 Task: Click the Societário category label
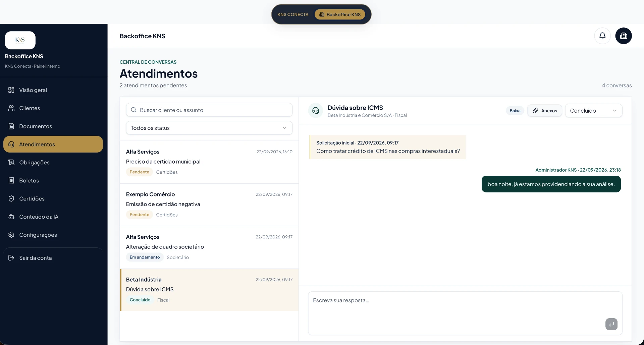178,257
